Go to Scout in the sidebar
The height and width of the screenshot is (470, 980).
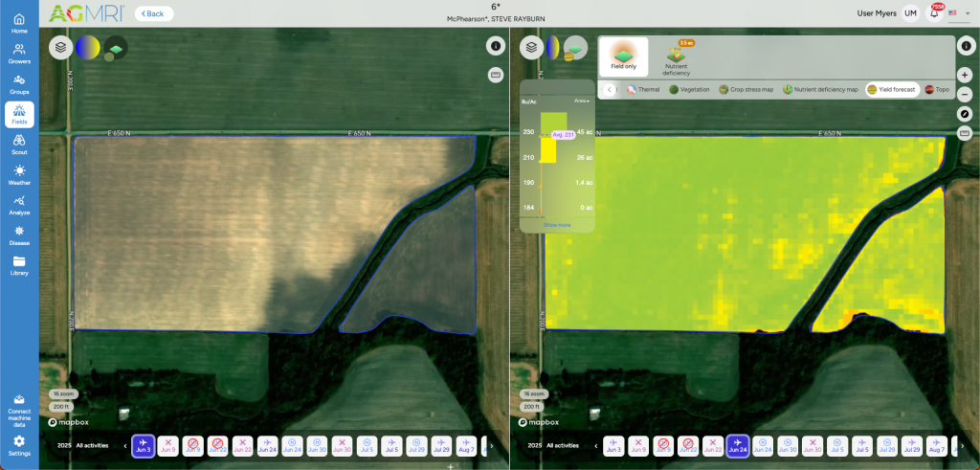pos(19,144)
